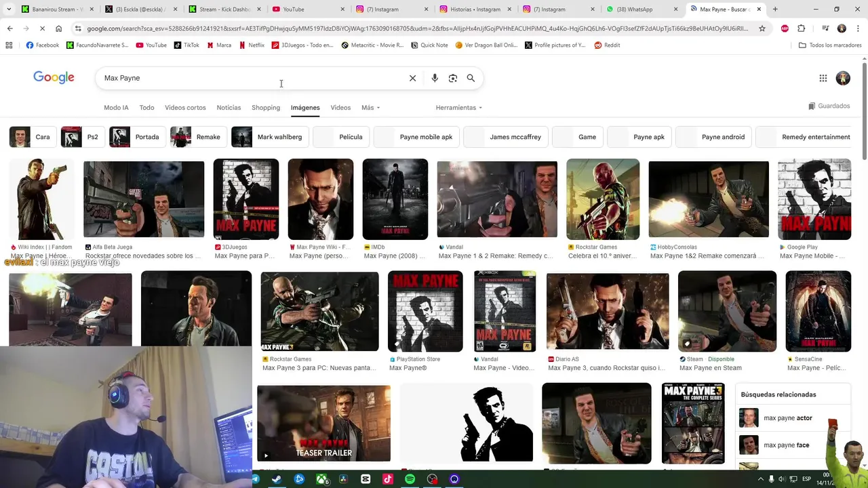This screenshot has width=868, height=488.
Task: Open Spotify from the taskbar
Action: click(x=410, y=479)
